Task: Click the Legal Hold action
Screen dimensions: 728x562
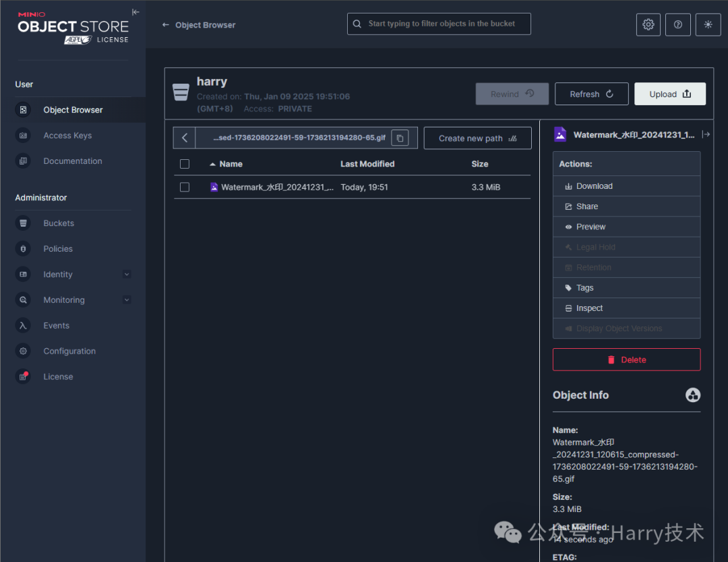Action: tap(626, 248)
